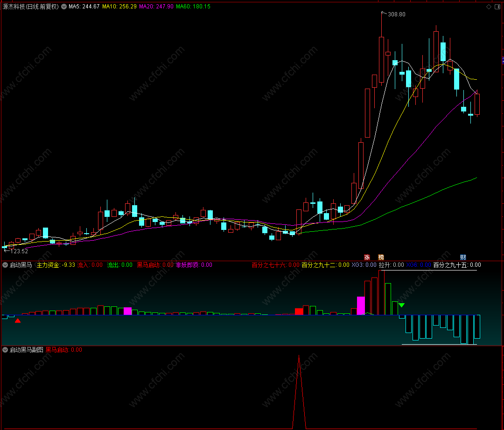The image size is (504, 430).
Task: Click the last red candlestick on the chart
Action: click(477, 104)
